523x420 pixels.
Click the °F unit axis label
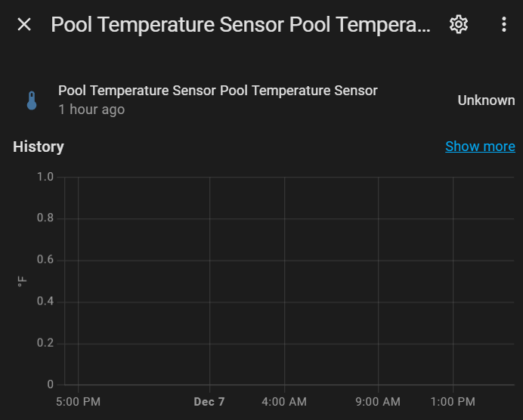coord(22,281)
